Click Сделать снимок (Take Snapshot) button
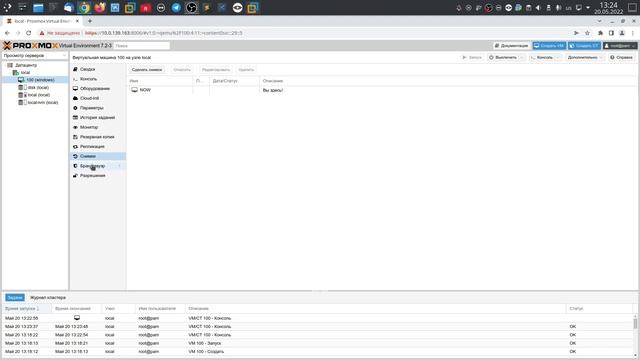The image size is (640, 360). pyautogui.click(x=147, y=70)
